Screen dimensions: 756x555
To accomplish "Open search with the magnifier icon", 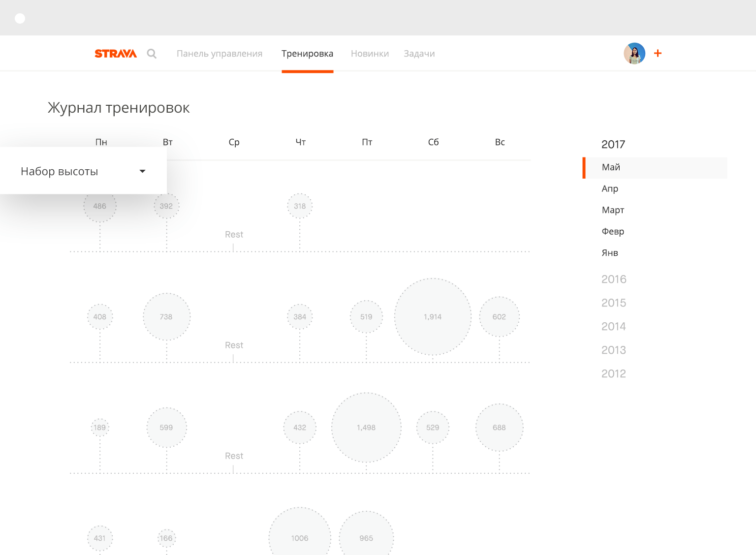I will click(152, 53).
